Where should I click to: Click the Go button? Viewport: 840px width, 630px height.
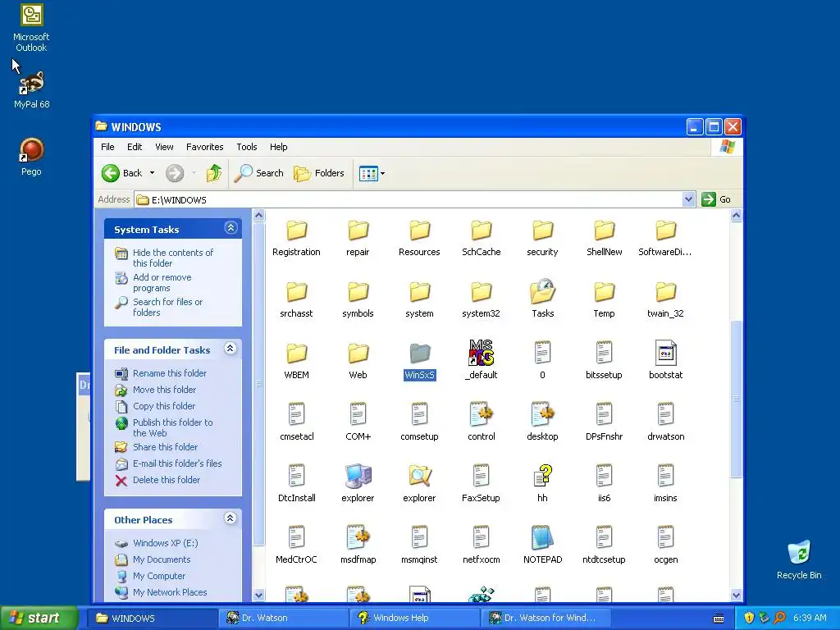pos(717,199)
